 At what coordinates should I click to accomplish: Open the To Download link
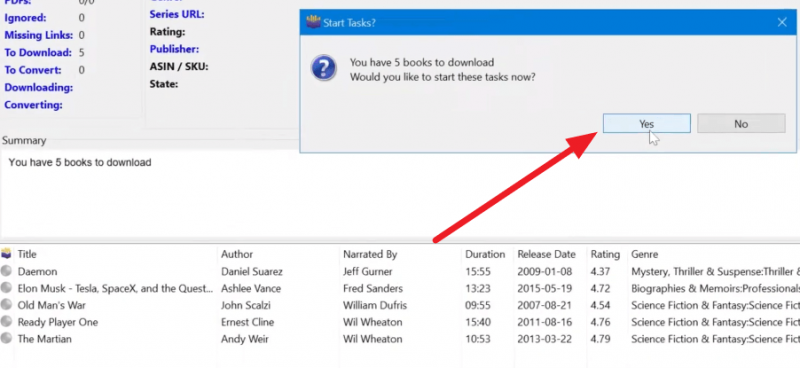pyautogui.click(x=38, y=53)
